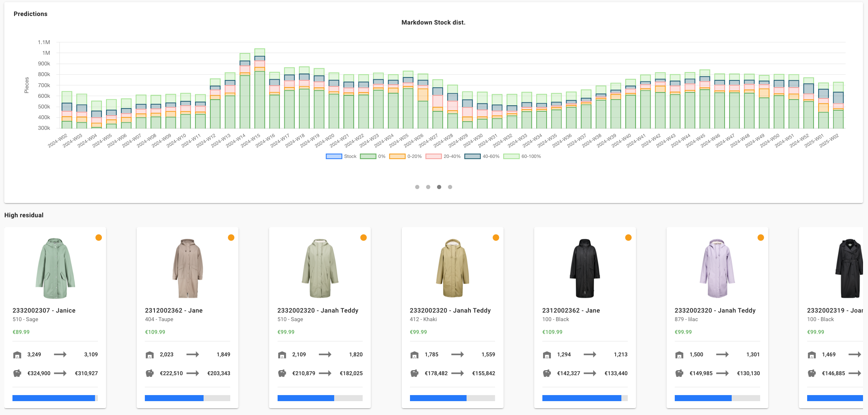This screenshot has height=415, width=868.
Task: Click orange status dot on Janah Teddy lilac card
Action: pos(761,238)
